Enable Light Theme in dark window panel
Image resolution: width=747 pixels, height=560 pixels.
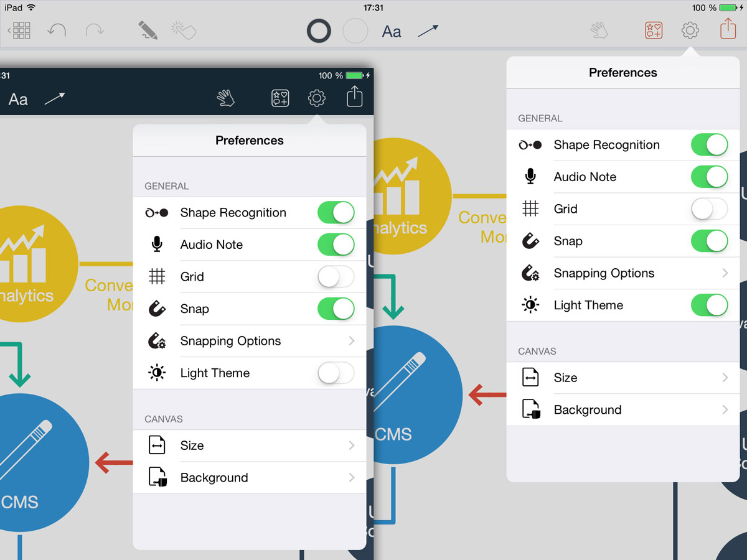tap(336, 373)
